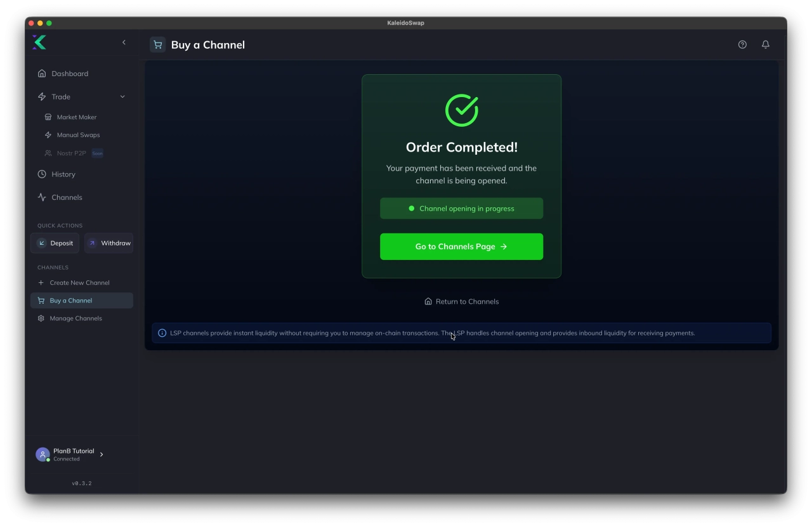Expand the PlanB Tutorial account chevron
Viewport: 812px width, 527px height.
[101, 455]
